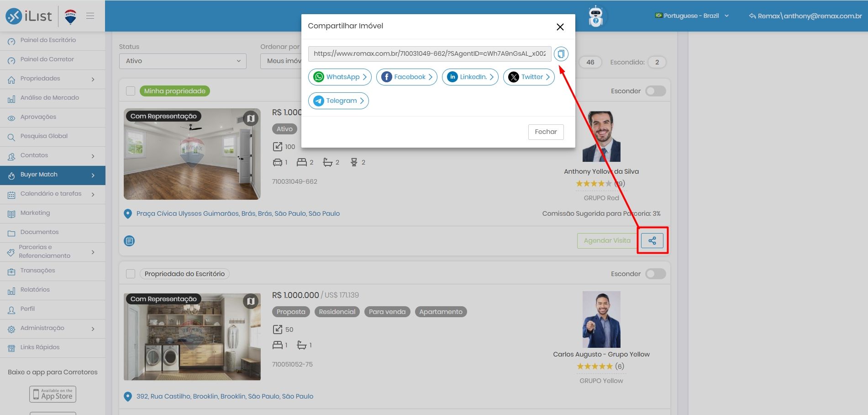The image size is (868, 415).
Task: Open the Ordenar por dropdown
Action: tap(281, 61)
